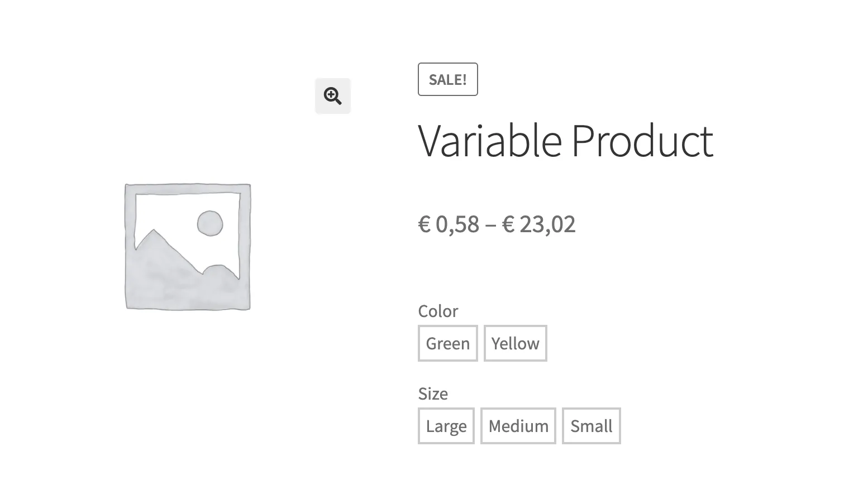This screenshot has width=868, height=480.
Task: Choose the Yellow color option
Action: (x=515, y=343)
